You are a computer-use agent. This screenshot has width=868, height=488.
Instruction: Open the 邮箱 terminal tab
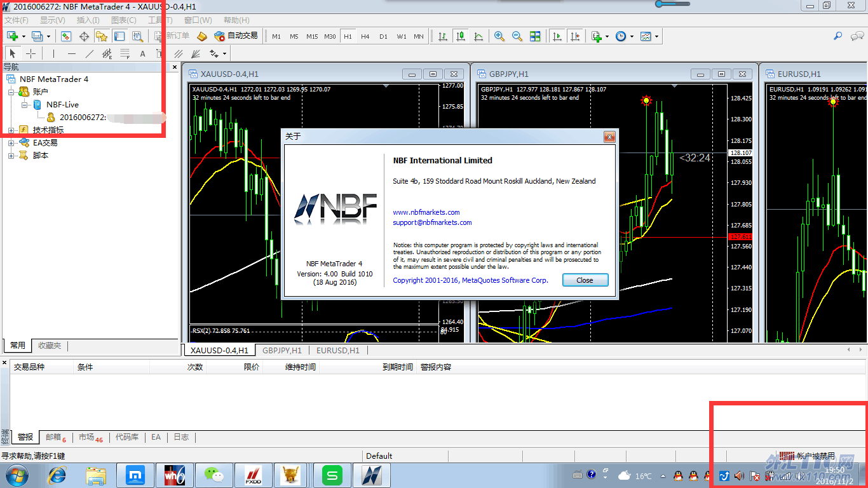(x=56, y=437)
